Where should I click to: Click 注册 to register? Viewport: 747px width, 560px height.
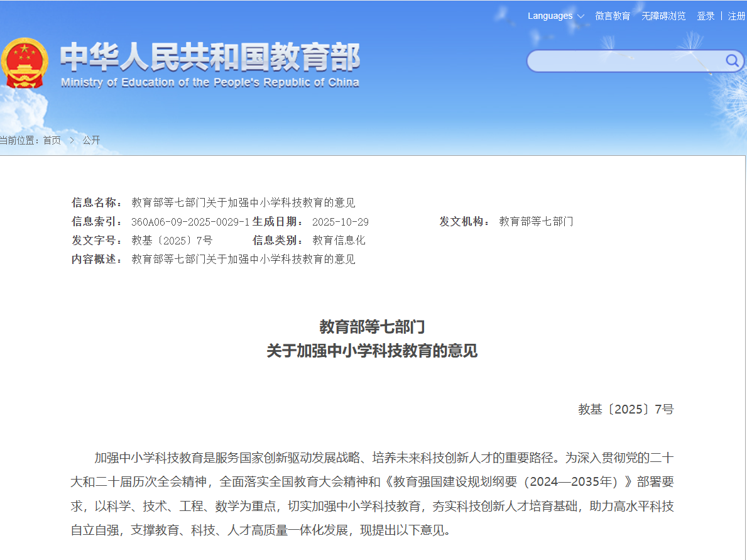pos(736,16)
